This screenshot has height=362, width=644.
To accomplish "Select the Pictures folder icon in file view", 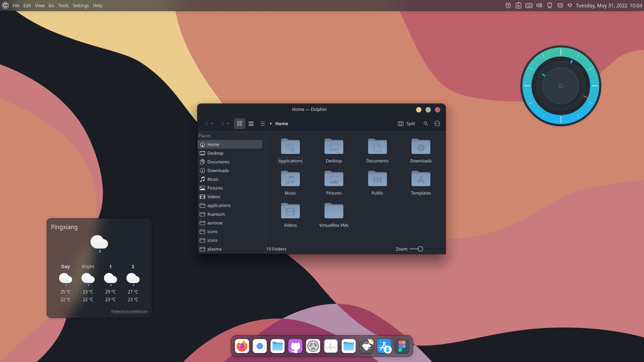I will [x=334, y=179].
